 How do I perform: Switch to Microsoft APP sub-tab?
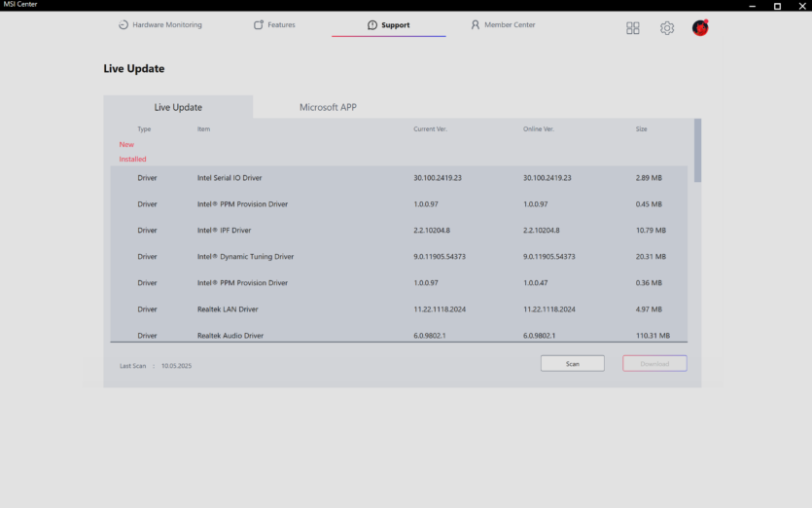[328, 107]
